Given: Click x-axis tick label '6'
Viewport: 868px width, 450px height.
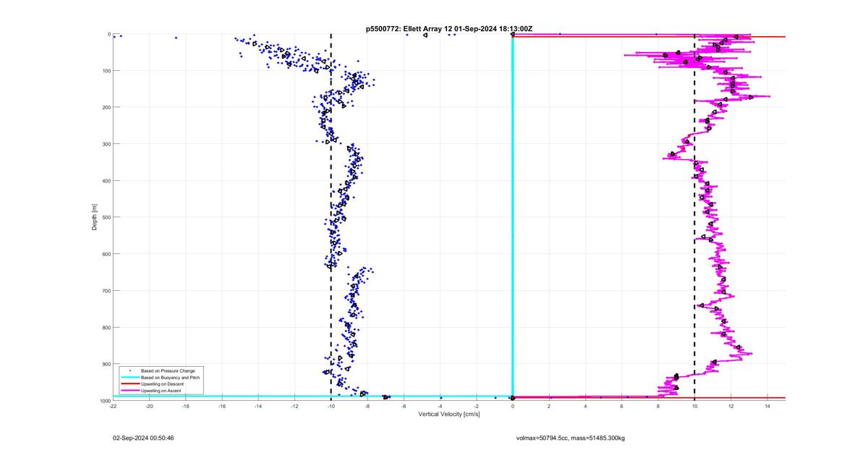Looking at the screenshot, I should coord(621,406).
